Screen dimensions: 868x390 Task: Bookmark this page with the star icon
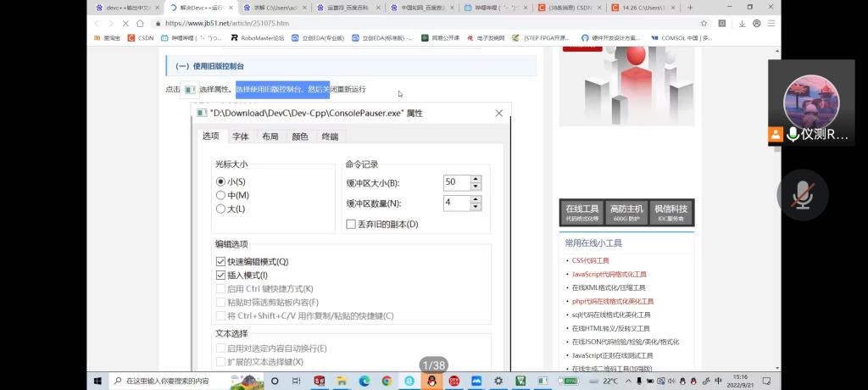click(704, 24)
